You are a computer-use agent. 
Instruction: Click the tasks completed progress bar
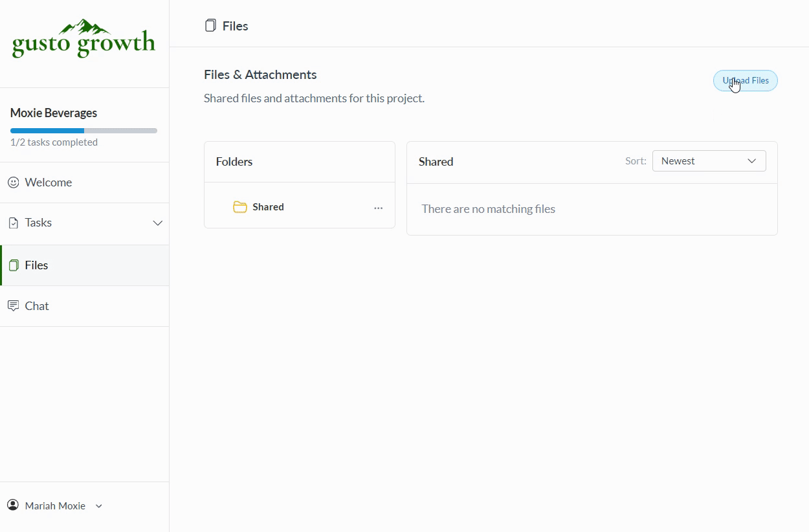pyautogui.click(x=83, y=131)
